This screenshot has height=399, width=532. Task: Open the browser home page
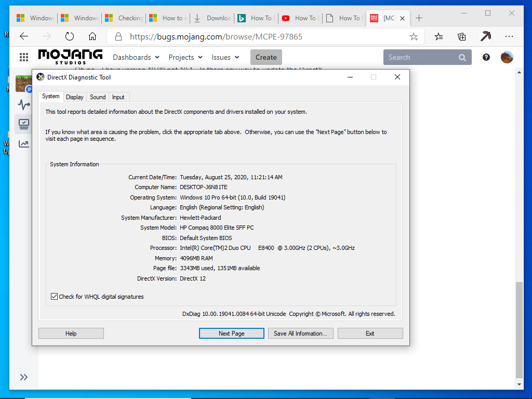(x=92, y=36)
